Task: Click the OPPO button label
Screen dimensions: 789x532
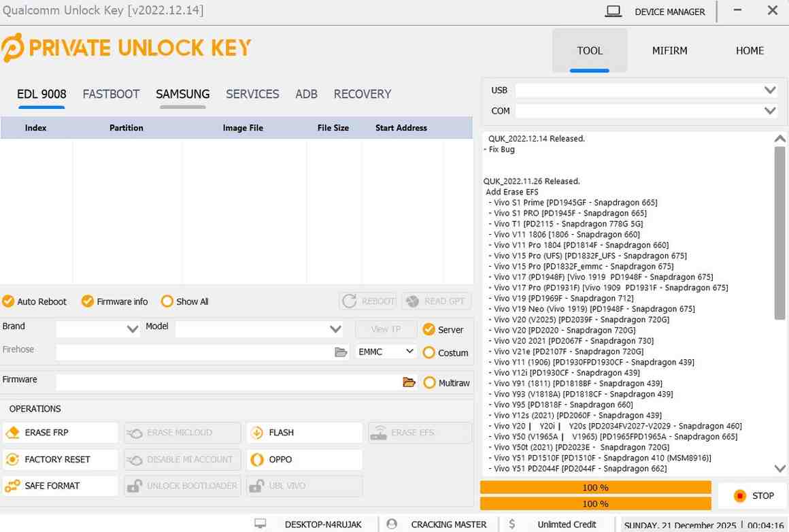Action: [280, 459]
